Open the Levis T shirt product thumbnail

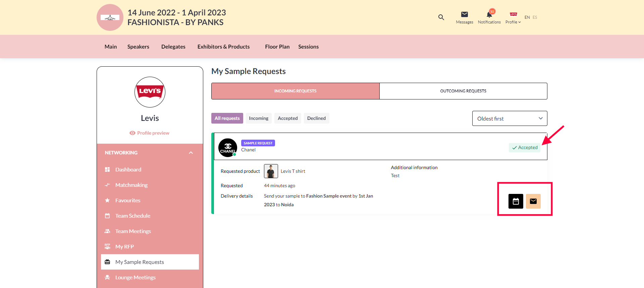point(271,171)
